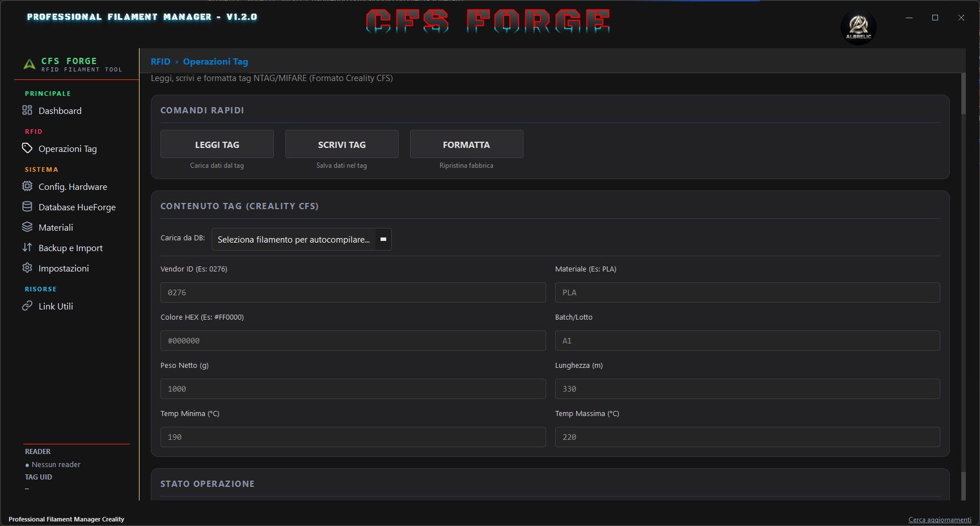Click the 'Nessun reader' status text

56,465
